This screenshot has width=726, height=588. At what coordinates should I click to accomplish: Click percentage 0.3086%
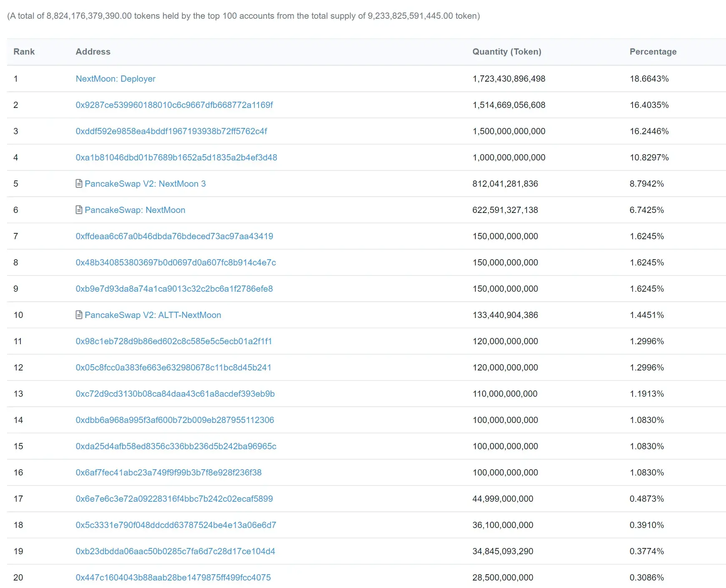click(x=647, y=578)
